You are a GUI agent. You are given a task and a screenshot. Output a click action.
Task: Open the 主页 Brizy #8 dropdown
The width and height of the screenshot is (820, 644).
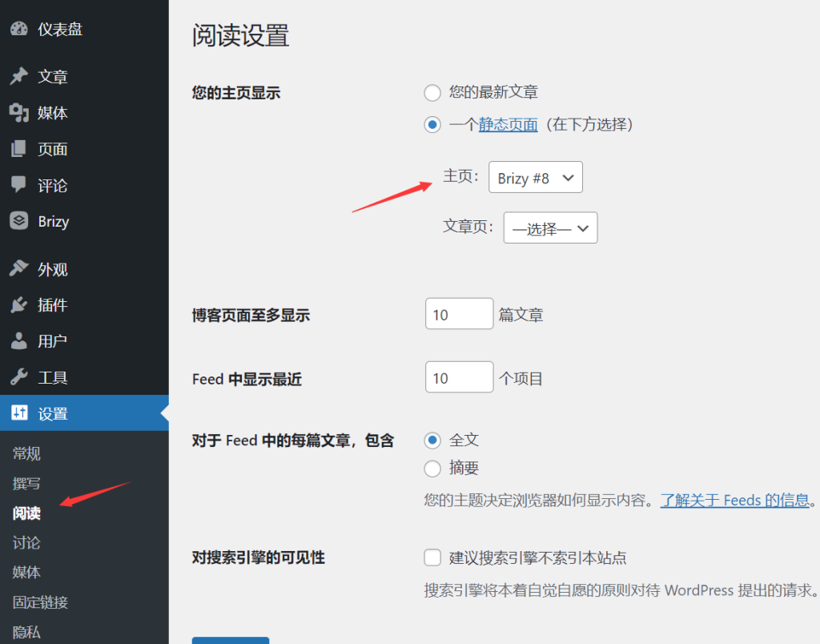535,178
